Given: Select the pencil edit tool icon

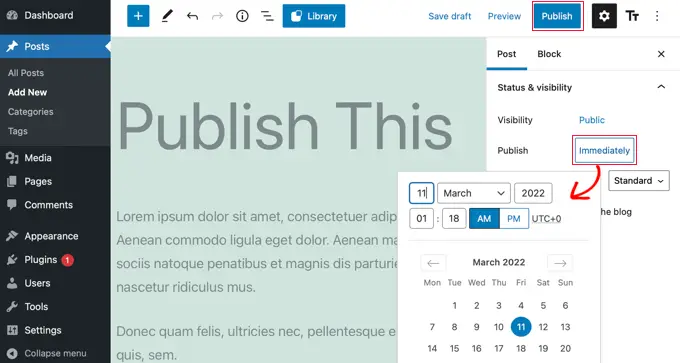Looking at the screenshot, I should pos(167,16).
